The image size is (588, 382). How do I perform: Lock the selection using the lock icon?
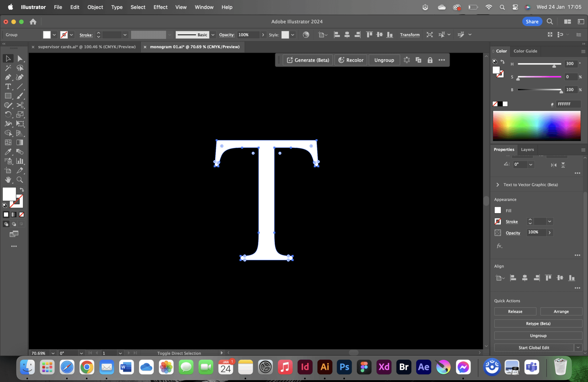click(x=430, y=60)
